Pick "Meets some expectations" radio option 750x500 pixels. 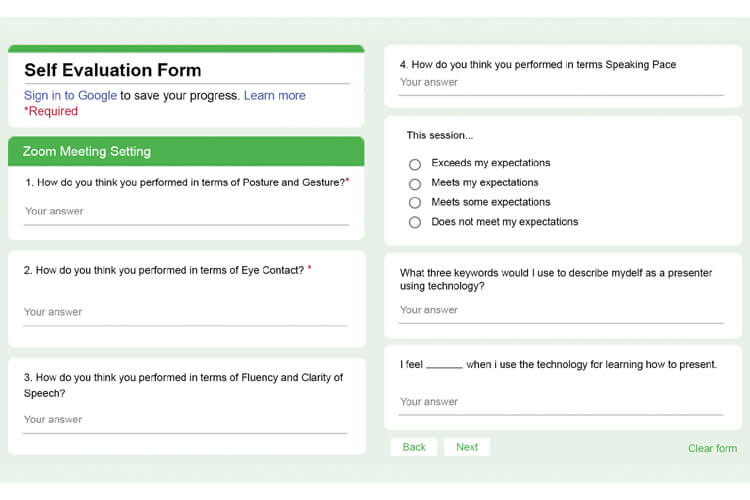click(x=415, y=203)
